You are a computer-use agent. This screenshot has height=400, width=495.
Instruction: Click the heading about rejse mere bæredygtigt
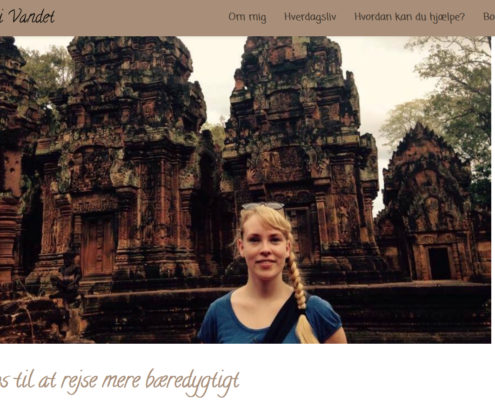120,381
